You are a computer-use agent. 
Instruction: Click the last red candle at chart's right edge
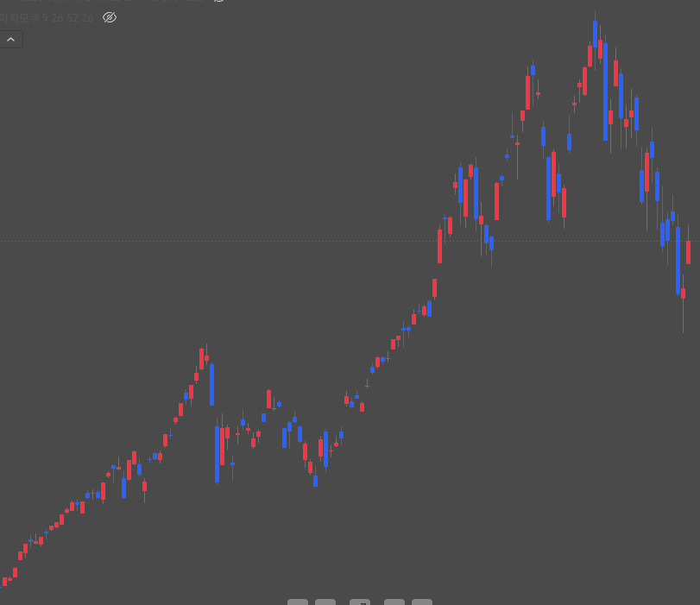coord(689,252)
